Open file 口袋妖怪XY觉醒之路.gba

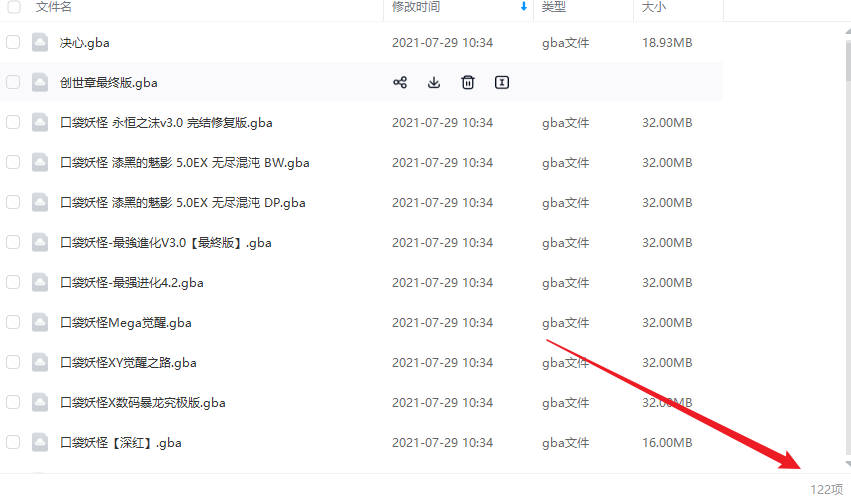[x=128, y=363]
